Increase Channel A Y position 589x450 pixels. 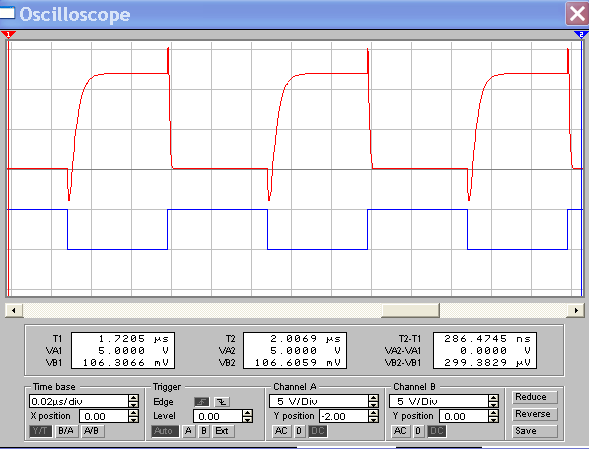(x=373, y=412)
